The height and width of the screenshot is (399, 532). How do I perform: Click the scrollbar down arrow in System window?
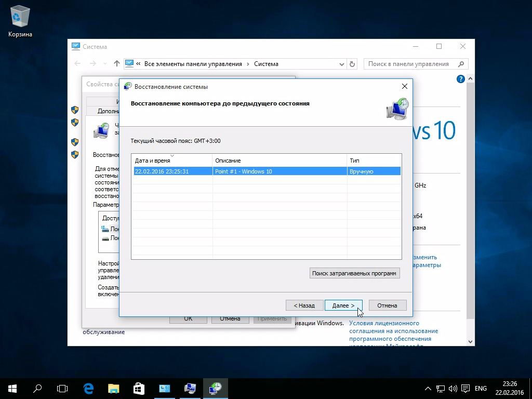click(x=470, y=342)
